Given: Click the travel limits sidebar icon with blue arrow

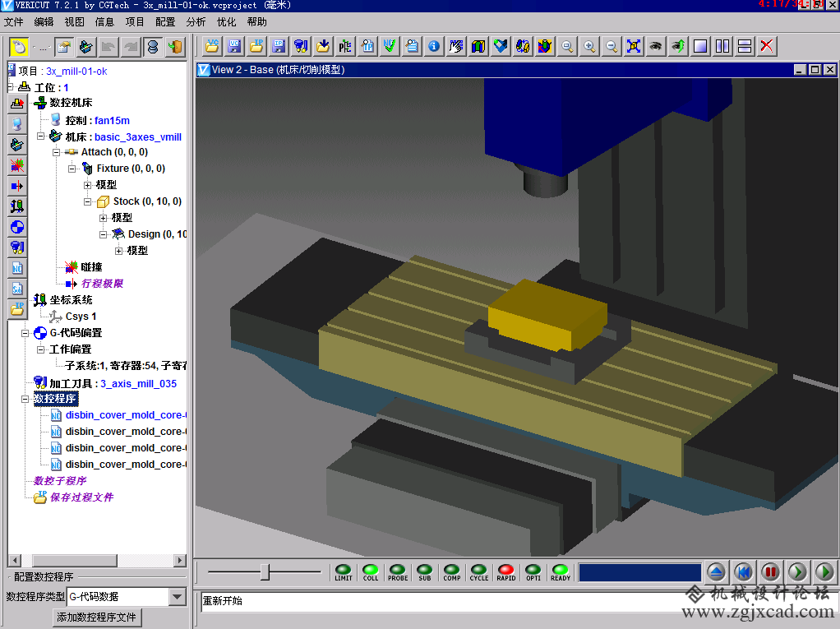Looking at the screenshot, I should pos(17,186).
